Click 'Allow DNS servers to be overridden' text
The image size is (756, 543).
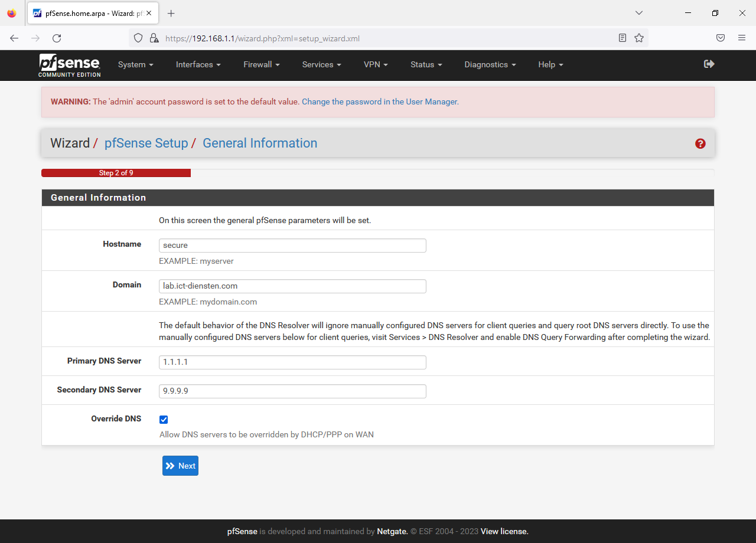click(266, 434)
